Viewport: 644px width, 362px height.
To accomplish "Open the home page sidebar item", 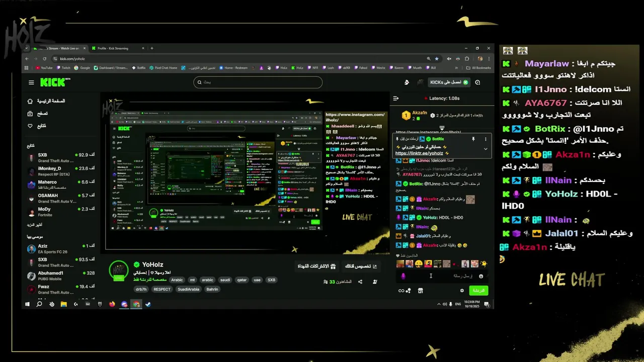I will pos(46,101).
